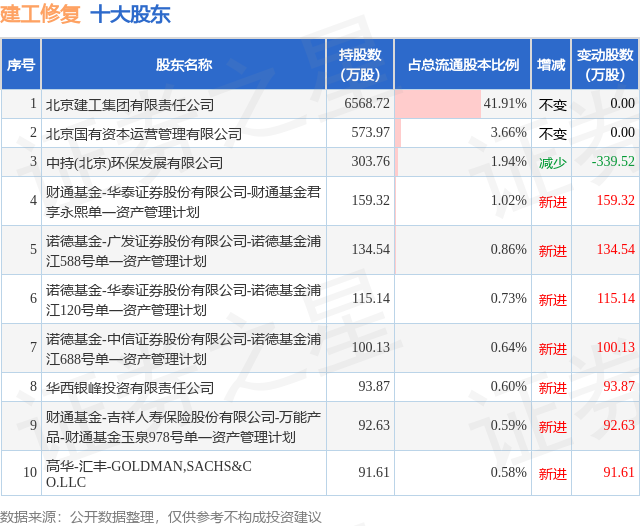
Task: Click the 1.94% ratio cell
Action: 463,162
